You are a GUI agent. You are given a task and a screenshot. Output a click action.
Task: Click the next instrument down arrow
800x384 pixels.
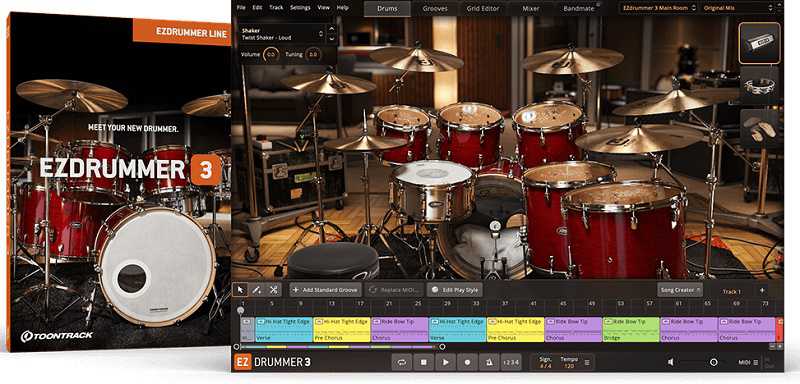[332, 39]
